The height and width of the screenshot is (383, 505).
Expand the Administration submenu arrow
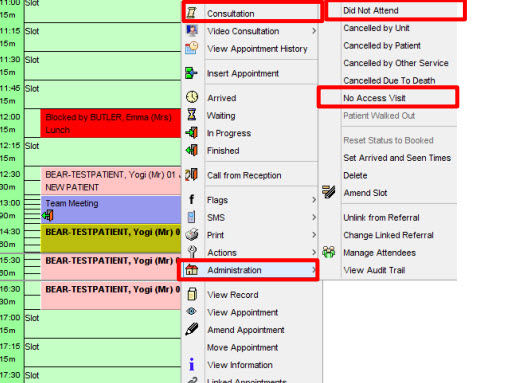pyautogui.click(x=314, y=270)
